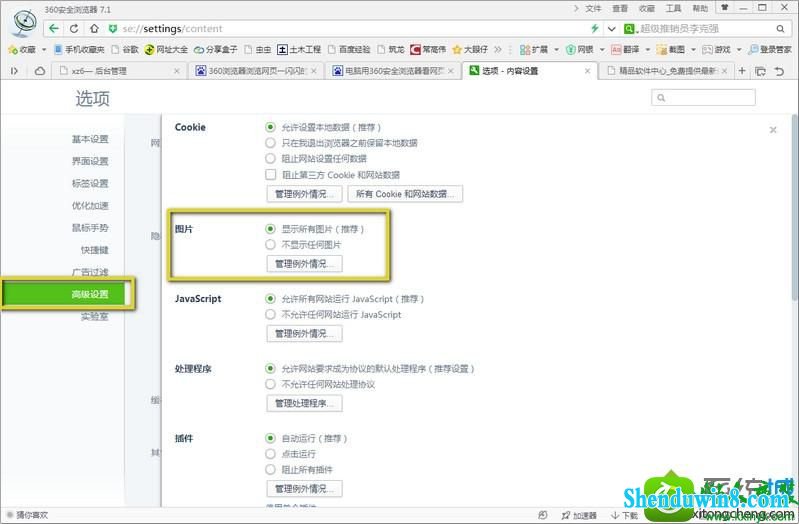Expand the 网银 dropdown arrow
Screen dimensions: 799x524
[x=602, y=49]
